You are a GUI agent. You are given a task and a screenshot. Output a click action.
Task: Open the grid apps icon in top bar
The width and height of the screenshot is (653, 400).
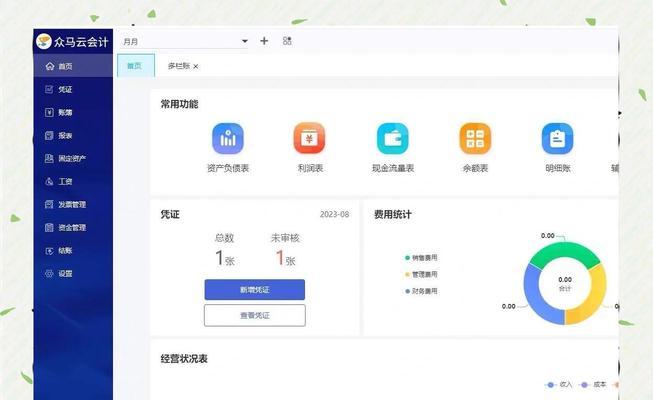[287, 41]
